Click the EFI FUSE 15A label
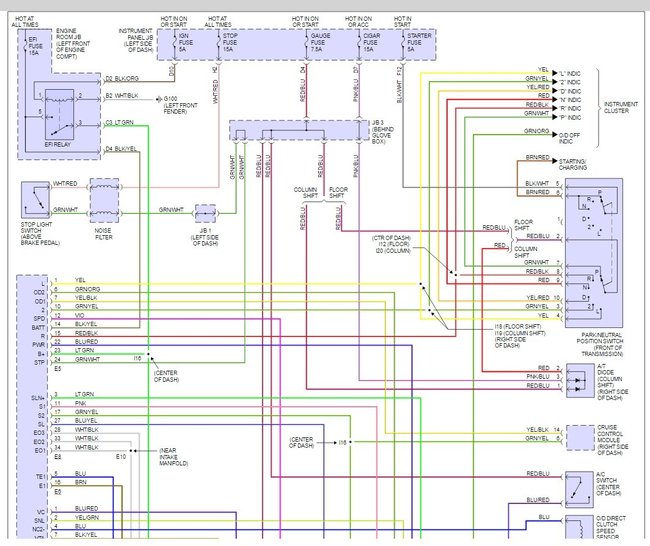 tap(35, 46)
